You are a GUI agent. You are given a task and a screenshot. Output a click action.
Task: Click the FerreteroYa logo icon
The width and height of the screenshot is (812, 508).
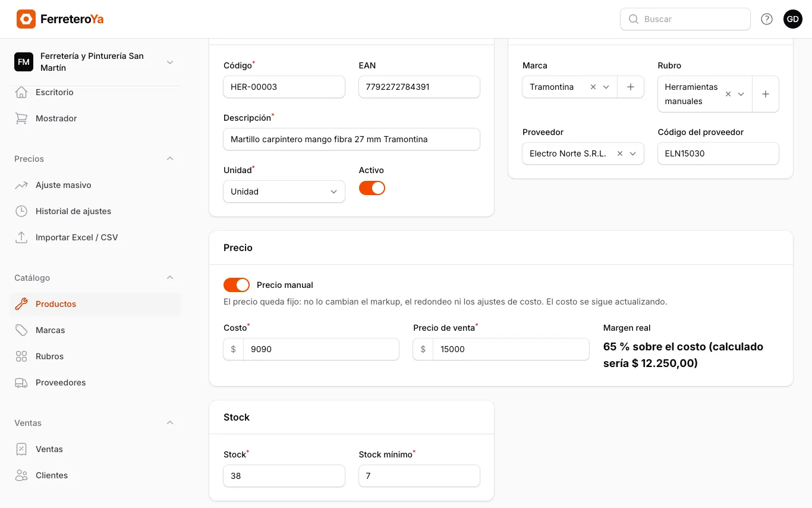[x=26, y=19]
